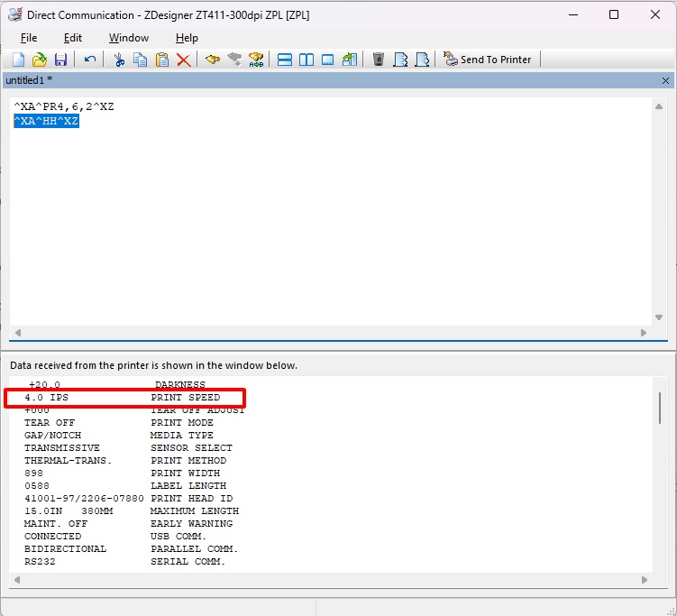Paste using the clipboard icon
This screenshot has width=677, height=616.
[x=162, y=60]
